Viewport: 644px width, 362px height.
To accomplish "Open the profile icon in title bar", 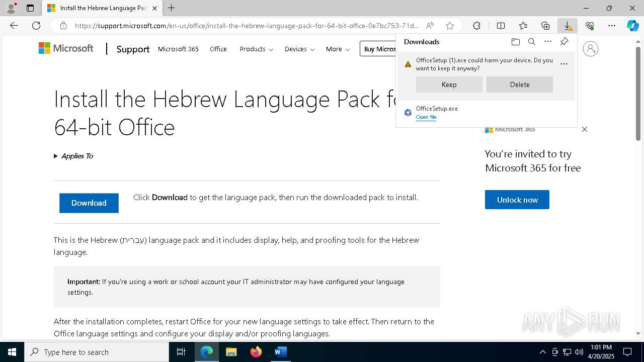I will coord(11,8).
